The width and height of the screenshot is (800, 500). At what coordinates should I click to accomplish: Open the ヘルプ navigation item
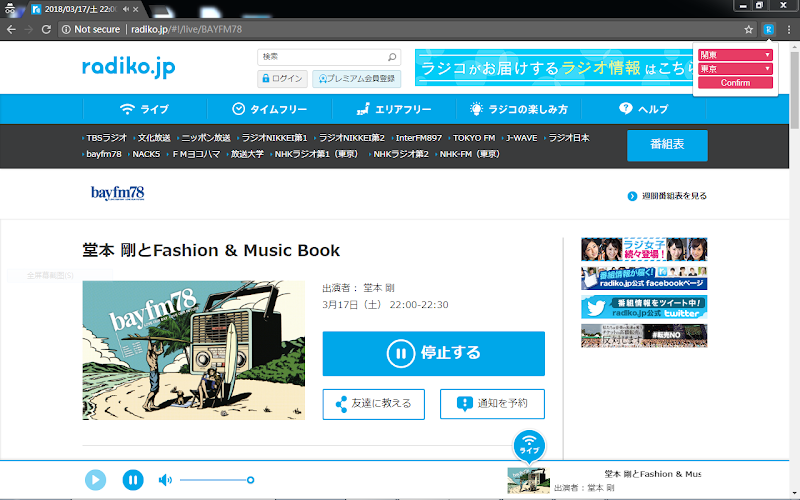pyautogui.click(x=643, y=109)
